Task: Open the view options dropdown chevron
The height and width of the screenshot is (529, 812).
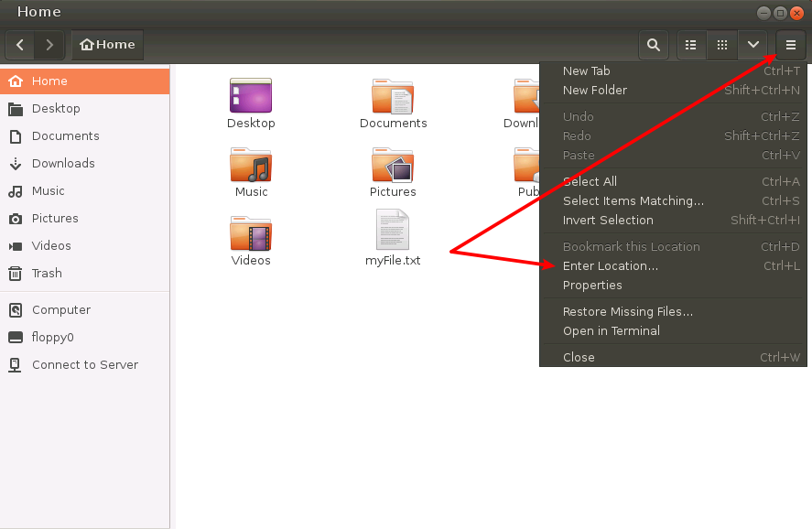Action: (752, 44)
